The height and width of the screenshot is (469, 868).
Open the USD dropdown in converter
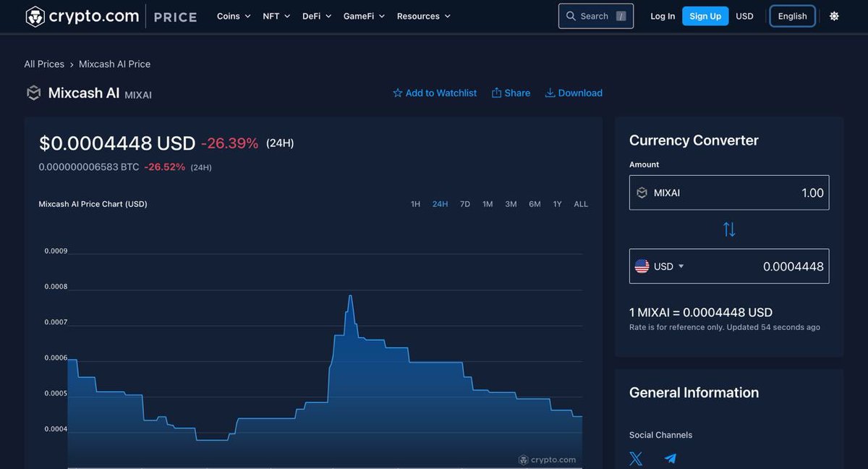tap(668, 266)
